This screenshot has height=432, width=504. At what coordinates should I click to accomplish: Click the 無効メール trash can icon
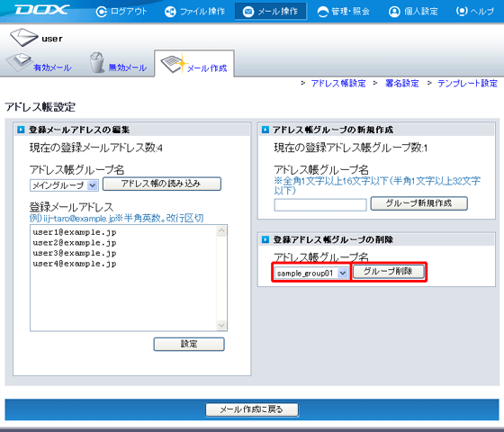click(97, 62)
